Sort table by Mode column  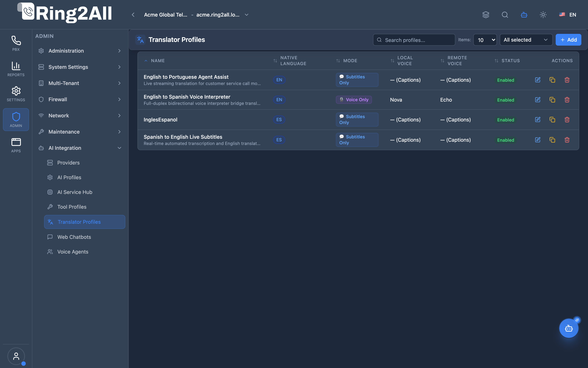click(347, 61)
